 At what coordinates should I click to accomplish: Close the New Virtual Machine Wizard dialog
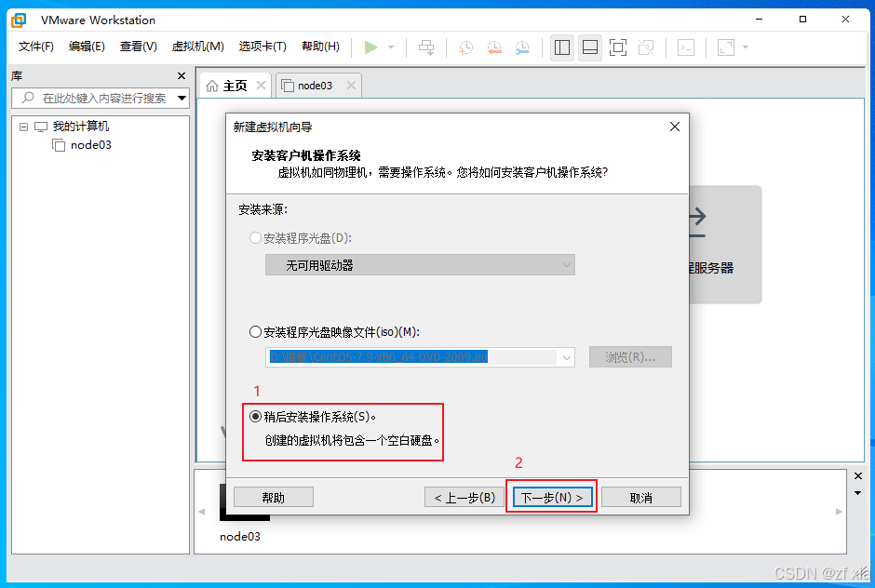[675, 127]
